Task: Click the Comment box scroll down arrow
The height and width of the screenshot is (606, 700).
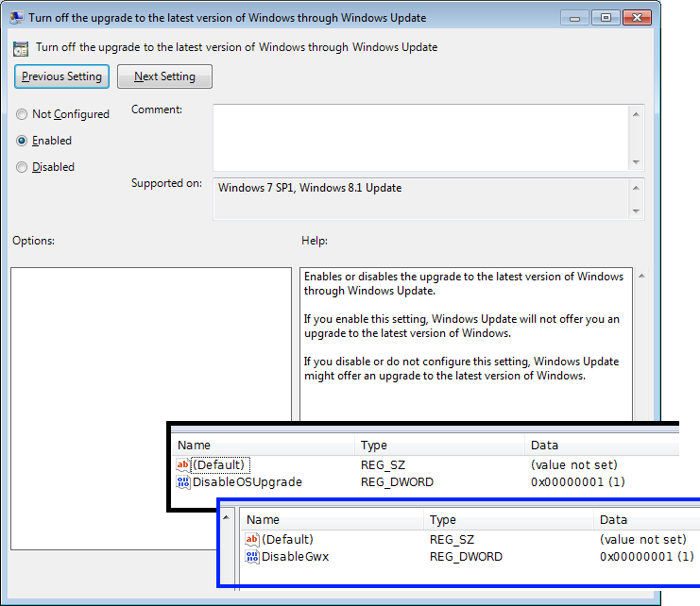Action: pyautogui.click(x=636, y=161)
